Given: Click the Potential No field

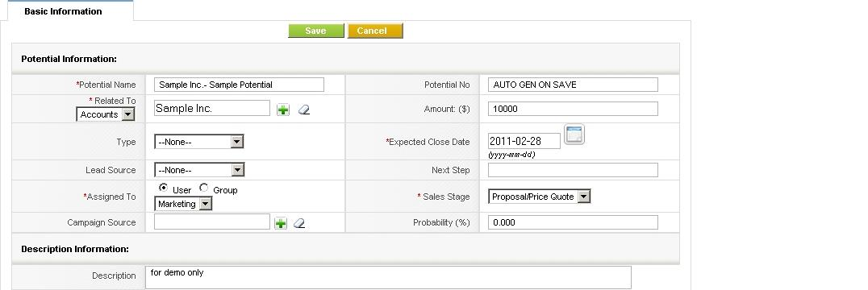Looking at the screenshot, I should 573,85.
